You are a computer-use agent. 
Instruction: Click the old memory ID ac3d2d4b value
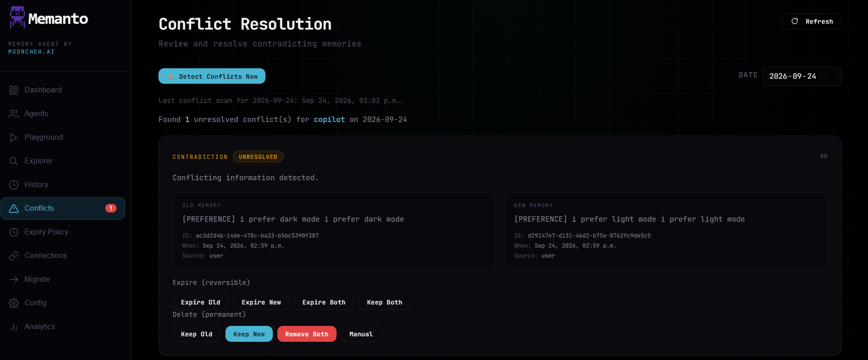coord(257,236)
